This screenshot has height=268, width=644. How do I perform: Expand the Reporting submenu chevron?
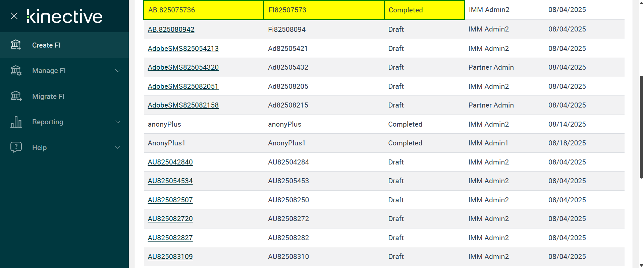coord(118,122)
